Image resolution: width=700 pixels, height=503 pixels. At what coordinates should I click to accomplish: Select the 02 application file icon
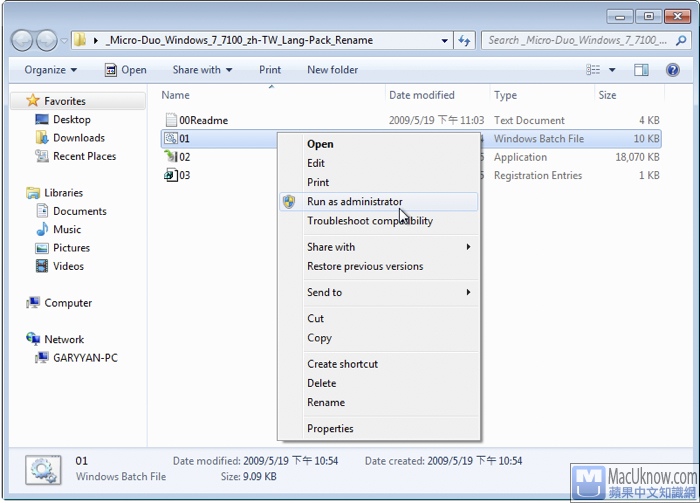pyautogui.click(x=171, y=156)
